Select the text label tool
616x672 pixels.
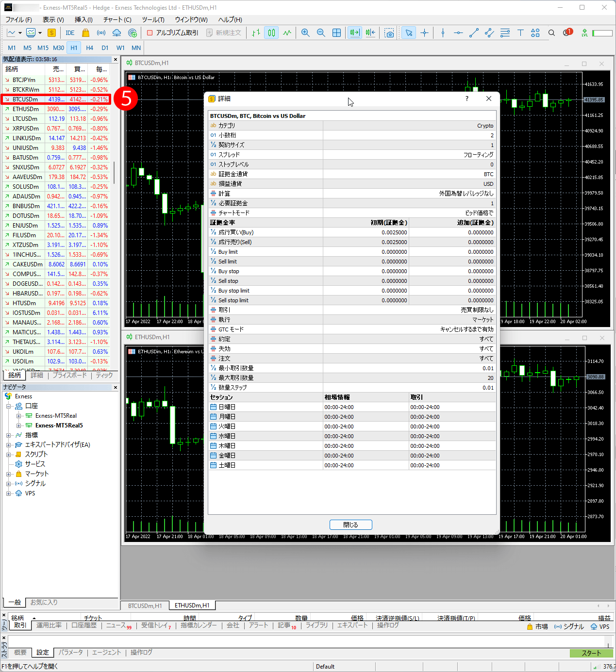click(520, 33)
